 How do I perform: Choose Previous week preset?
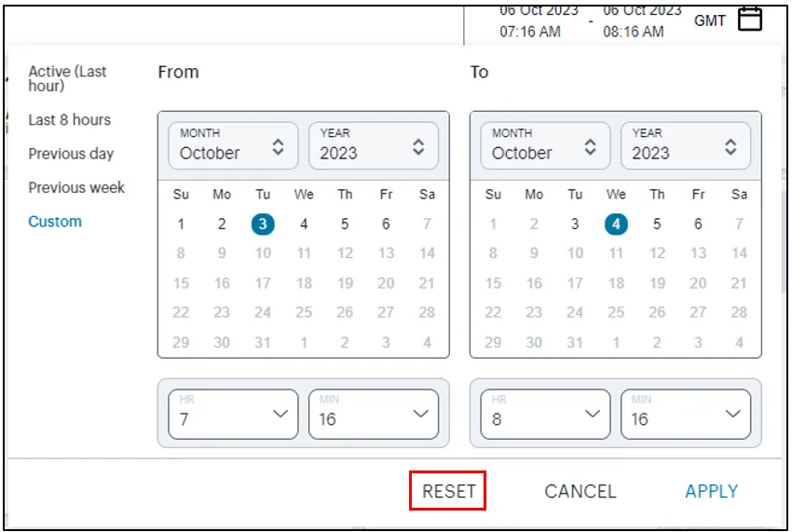pos(76,187)
